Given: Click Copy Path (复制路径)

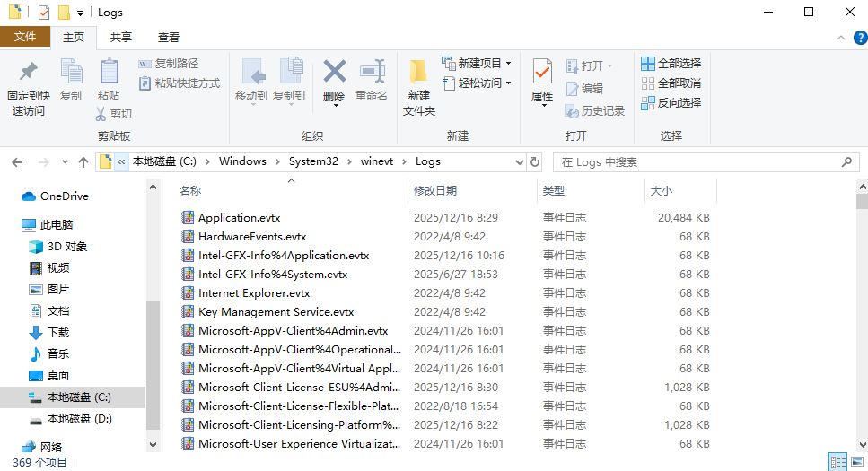Looking at the screenshot, I should click(169, 64).
